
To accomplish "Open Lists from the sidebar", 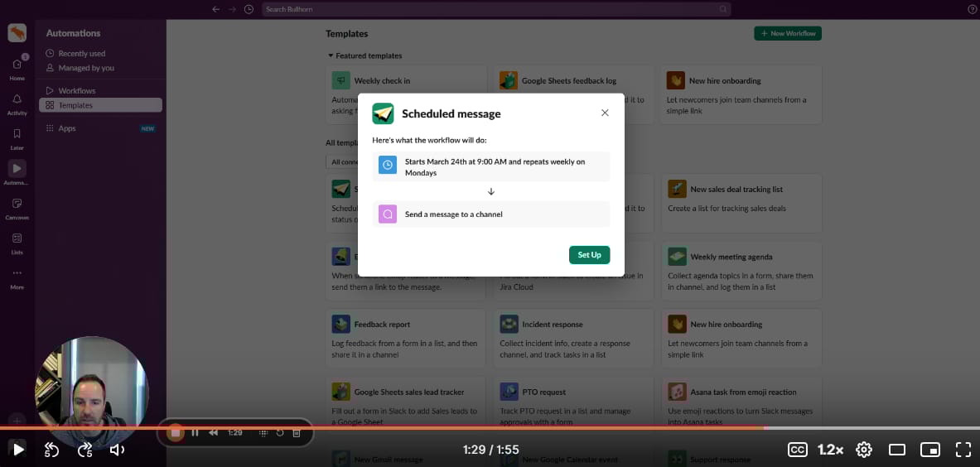I will [17, 243].
